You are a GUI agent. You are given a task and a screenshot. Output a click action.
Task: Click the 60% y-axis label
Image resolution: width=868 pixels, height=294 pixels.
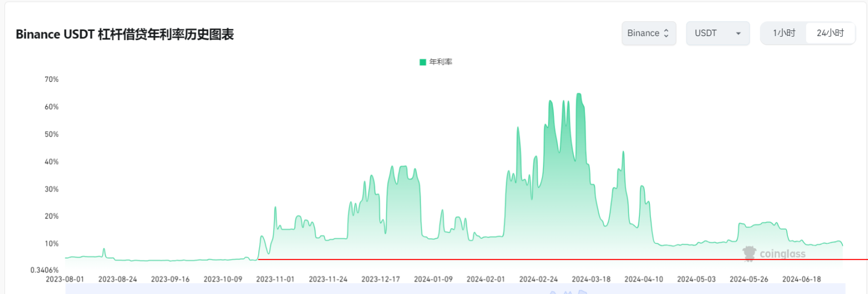coord(51,107)
